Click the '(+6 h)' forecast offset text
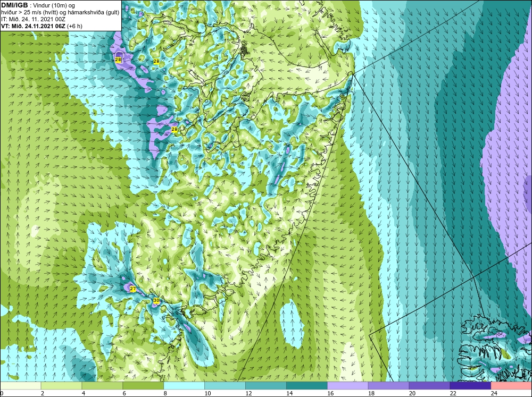The height and width of the screenshot is (397, 532). [74, 26]
